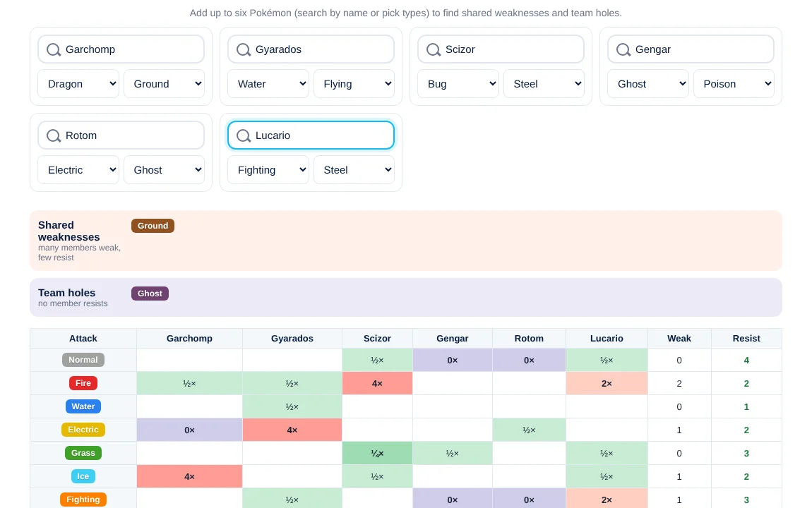Click the Attack column header
This screenshot has height=508, width=812.
click(83, 339)
